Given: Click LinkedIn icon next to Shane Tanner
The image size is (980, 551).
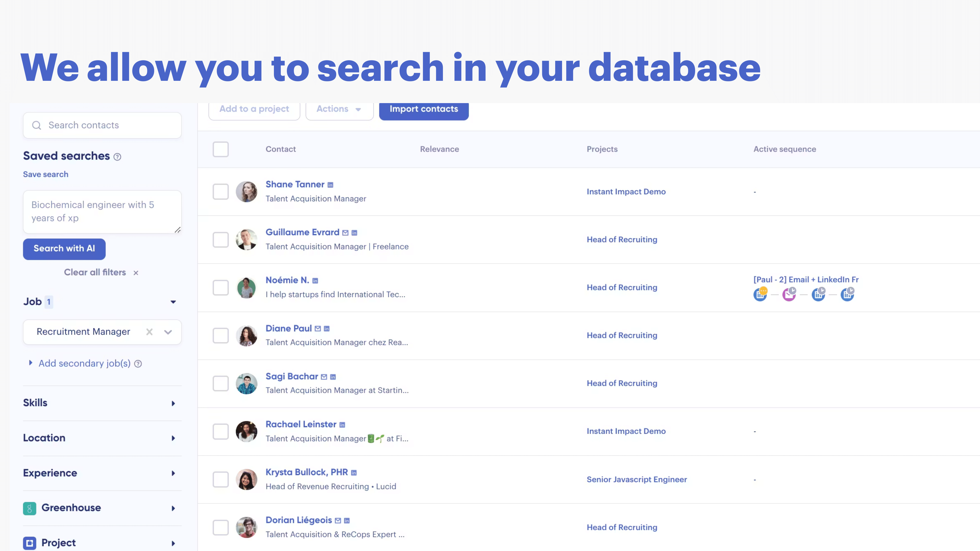Looking at the screenshot, I should pos(330,185).
